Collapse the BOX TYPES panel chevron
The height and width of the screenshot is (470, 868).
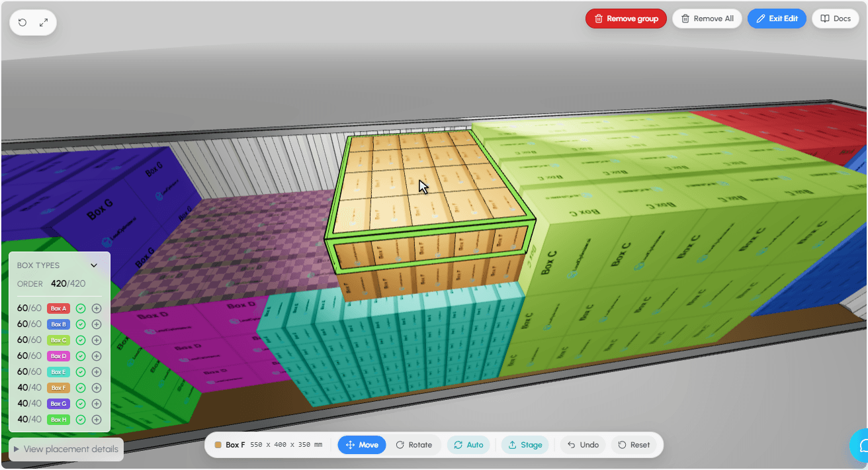[x=94, y=265]
